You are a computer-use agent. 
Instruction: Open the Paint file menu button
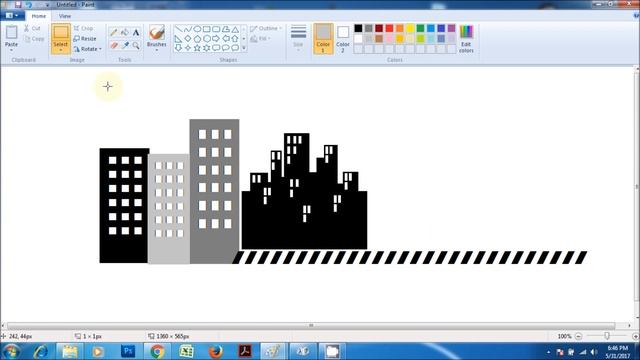tap(12, 16)
